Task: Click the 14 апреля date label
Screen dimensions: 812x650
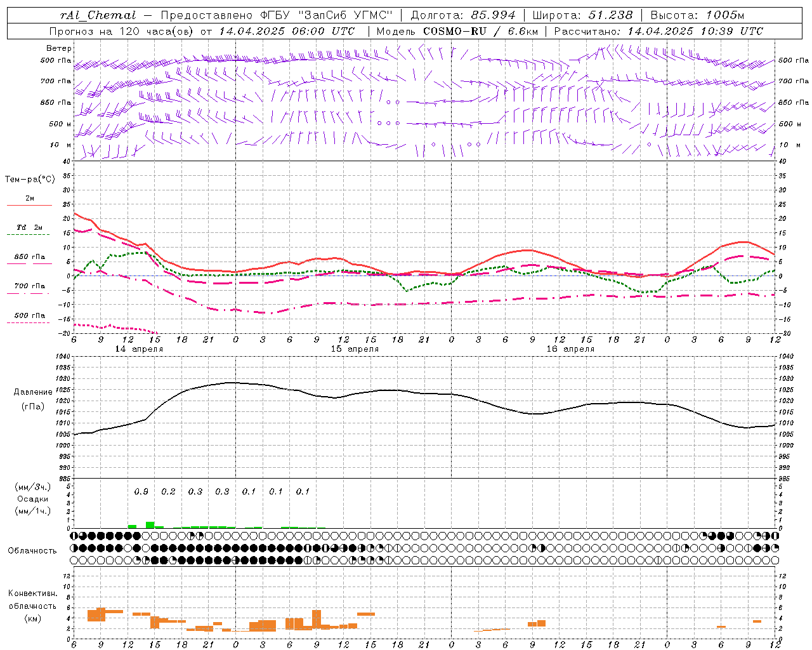Action: [x=139, y=349]
